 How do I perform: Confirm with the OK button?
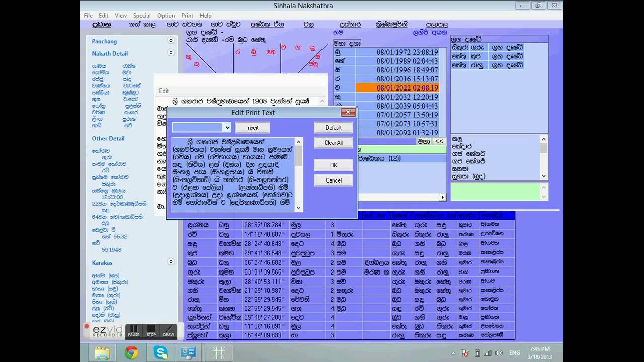coord(333,165)
